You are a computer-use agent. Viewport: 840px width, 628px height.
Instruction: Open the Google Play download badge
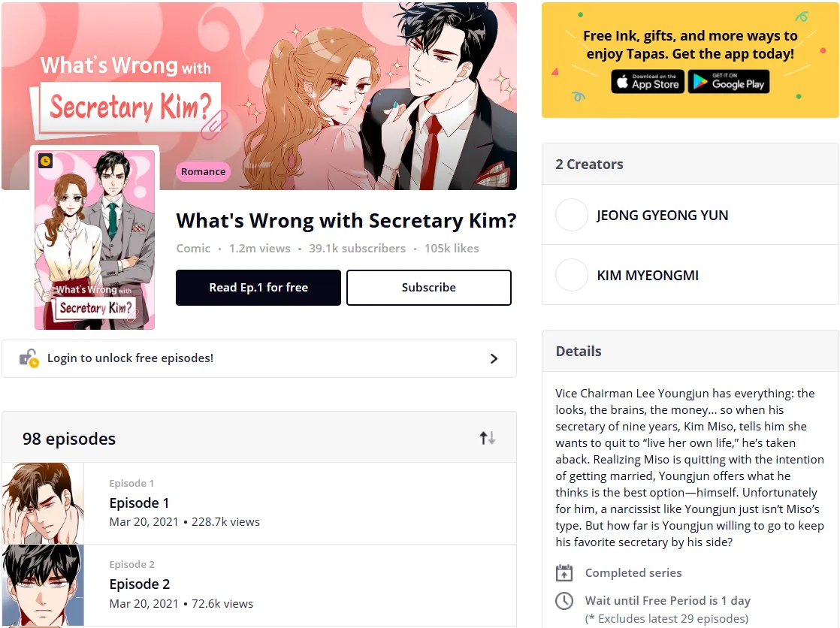(729, 81)
